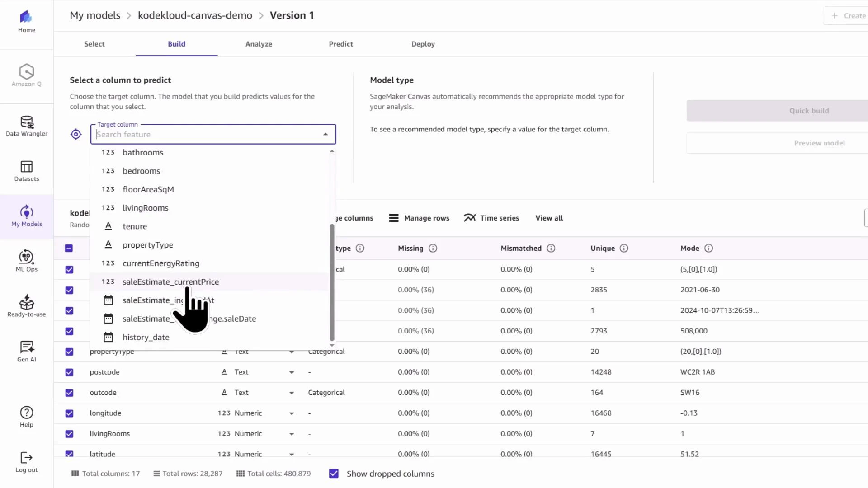Navigate to My Models
868x488 pixels.
click(26, 216)
